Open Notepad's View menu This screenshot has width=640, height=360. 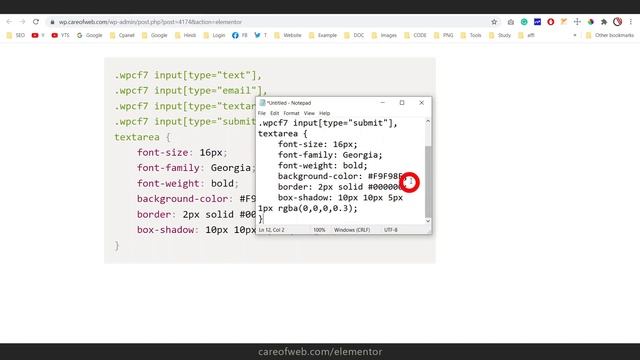[x=309, y=113]
